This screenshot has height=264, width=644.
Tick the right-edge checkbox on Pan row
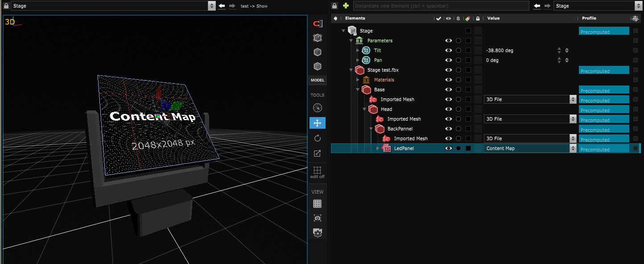(636, 60)
